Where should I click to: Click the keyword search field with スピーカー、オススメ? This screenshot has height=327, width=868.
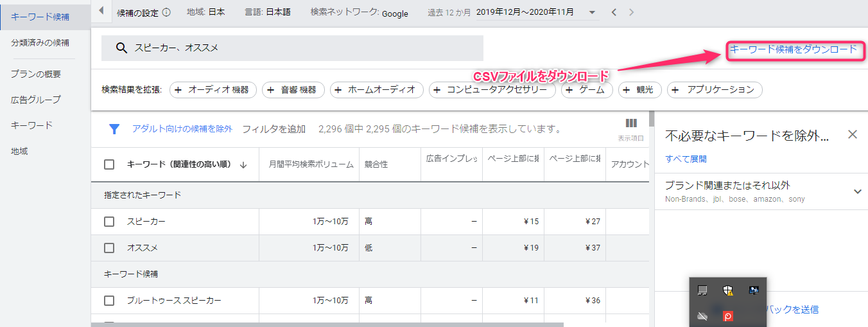292,48
